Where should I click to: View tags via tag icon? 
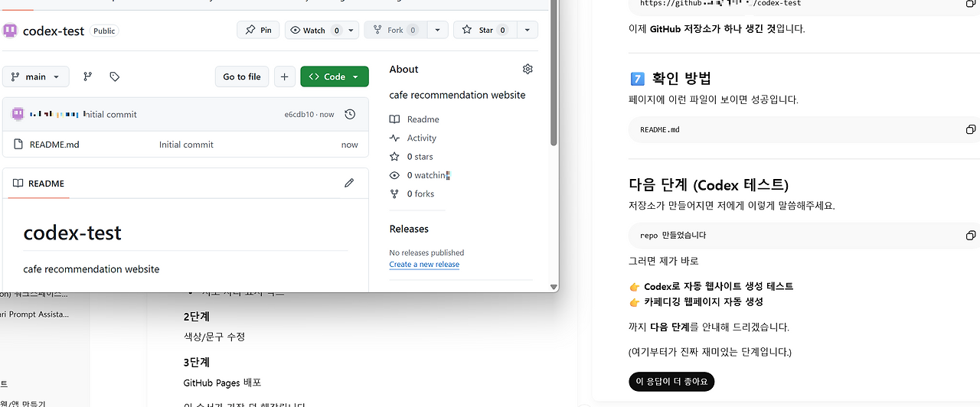[x=115, y=77]
